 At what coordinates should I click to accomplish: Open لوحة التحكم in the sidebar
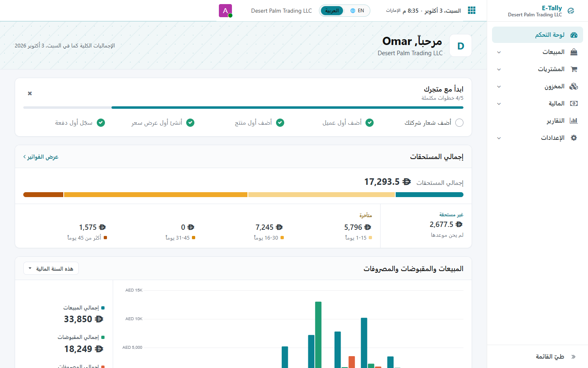tap(537, 35)
